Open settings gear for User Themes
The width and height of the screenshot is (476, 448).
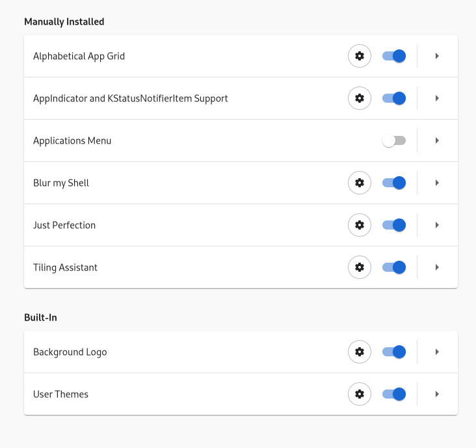[360, 394]
